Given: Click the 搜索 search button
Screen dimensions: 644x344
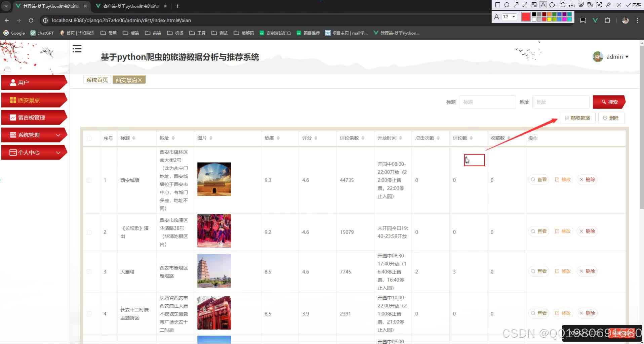Looking at the screenshot, I should pyautogui.click(x=609, y=102).
